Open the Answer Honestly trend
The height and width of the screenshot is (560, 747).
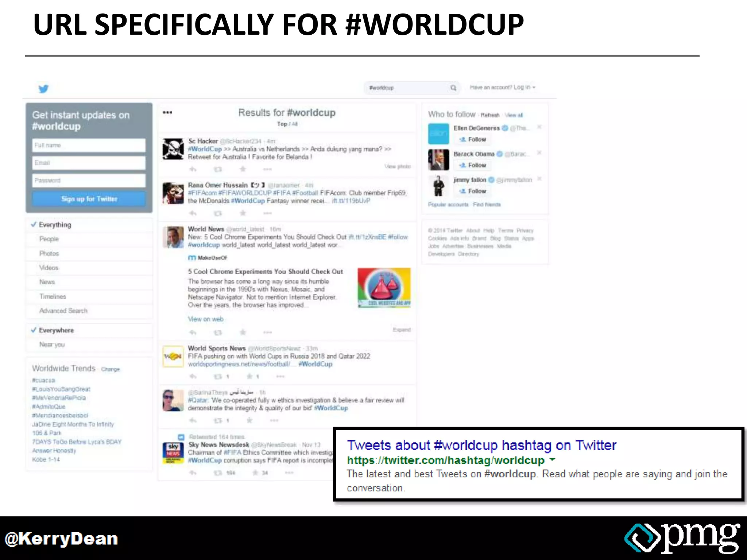54,451
